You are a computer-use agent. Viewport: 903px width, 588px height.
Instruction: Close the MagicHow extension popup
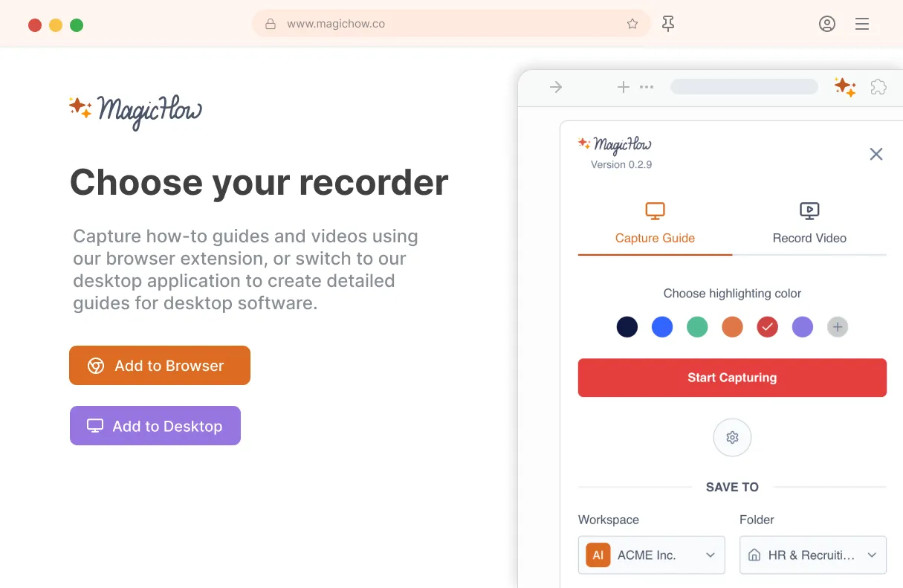click(x=876, y=154)
